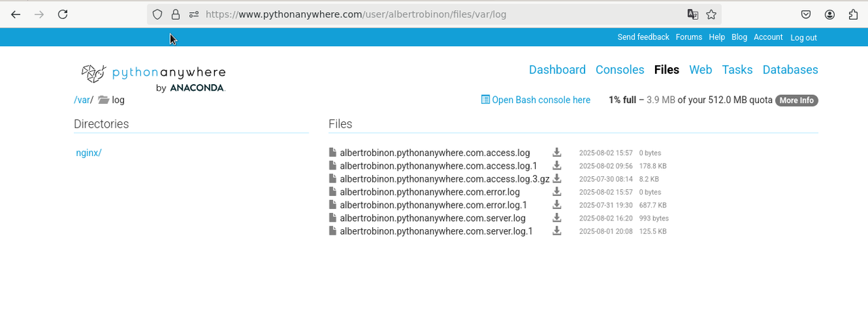Translate this page icon

coord(692,14)
